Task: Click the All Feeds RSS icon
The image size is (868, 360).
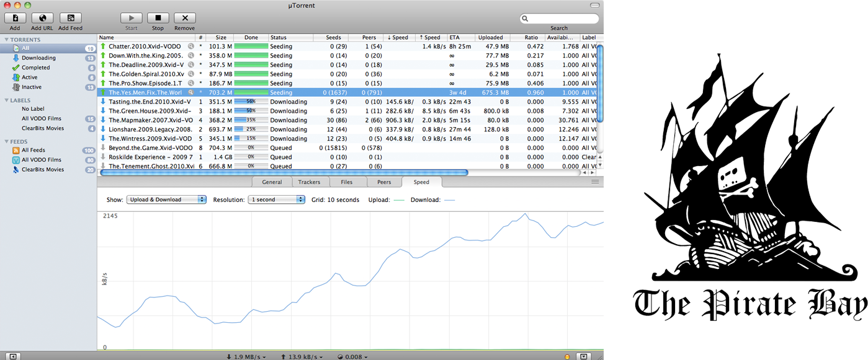Action: pyautogui.click(x=16, y=150)
